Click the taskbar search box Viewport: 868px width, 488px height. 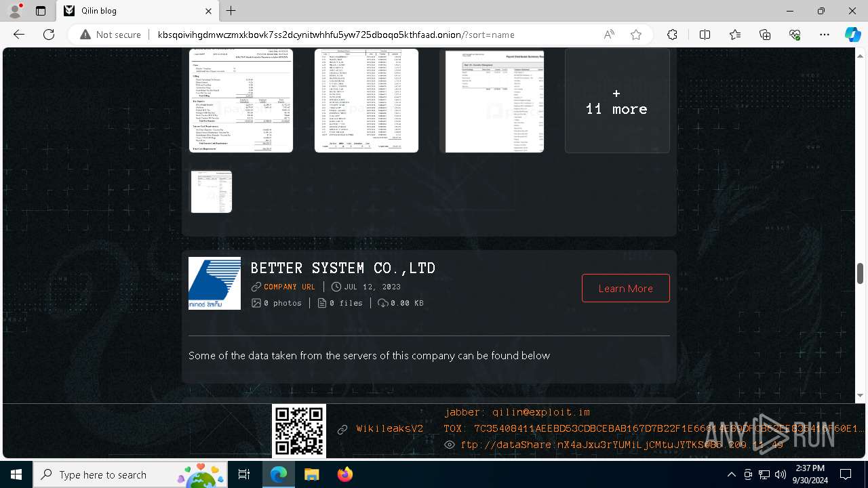130,474
